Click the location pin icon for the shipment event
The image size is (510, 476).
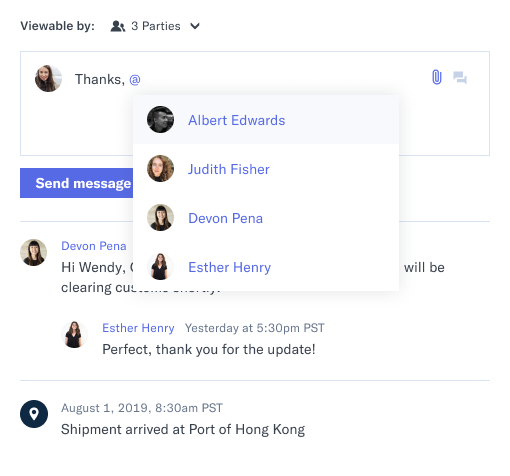[34, 414]
